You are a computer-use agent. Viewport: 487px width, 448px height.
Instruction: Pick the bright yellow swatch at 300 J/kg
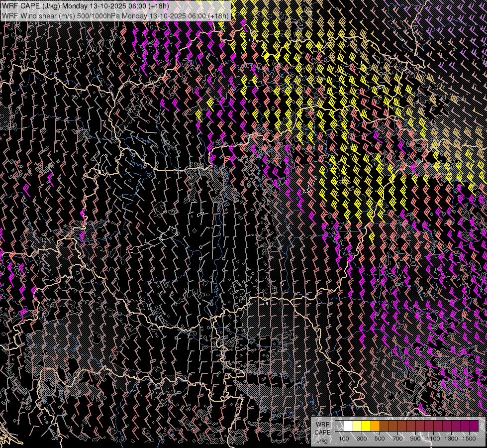tap(366, 426)
